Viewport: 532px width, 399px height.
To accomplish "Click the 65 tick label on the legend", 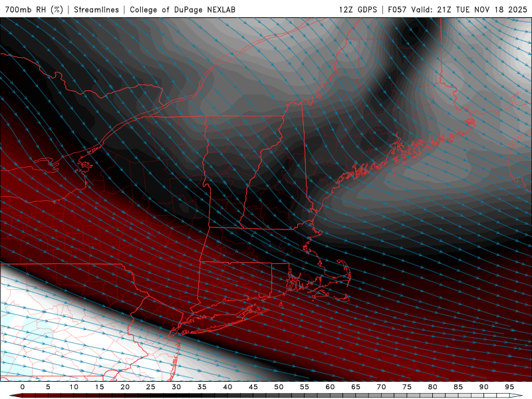I will point(356,387).
